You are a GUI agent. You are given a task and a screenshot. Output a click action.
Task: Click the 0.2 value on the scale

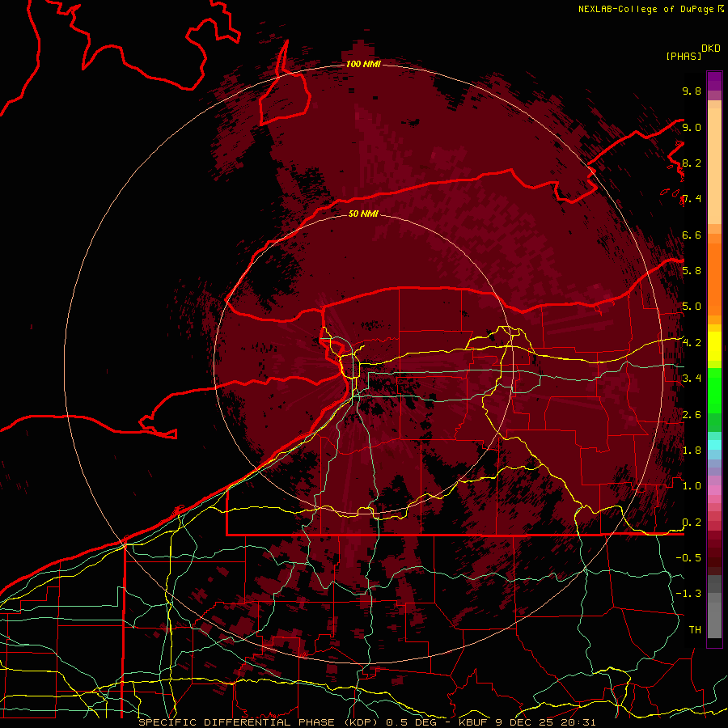pyautogui.click(x=692, y=523)
